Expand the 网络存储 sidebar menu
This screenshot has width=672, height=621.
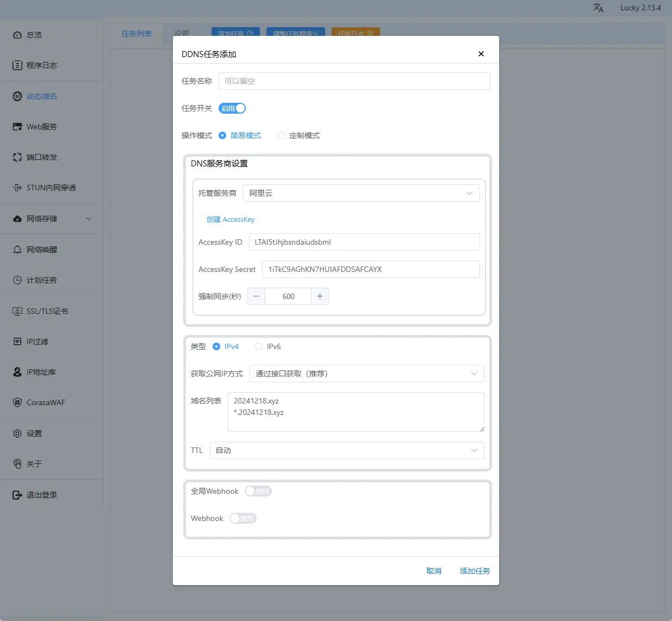(89, 219)
